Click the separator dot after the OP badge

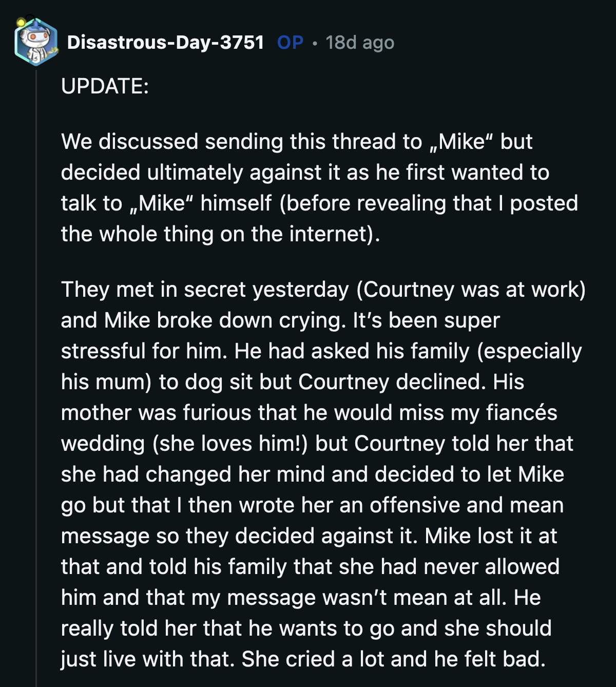coord(314,43)
